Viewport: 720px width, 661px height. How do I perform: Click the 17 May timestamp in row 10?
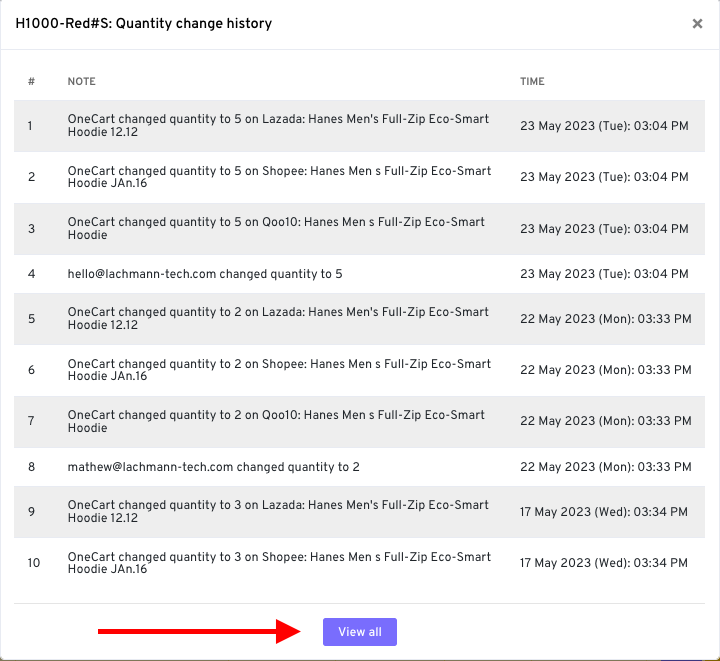(604, 563)
